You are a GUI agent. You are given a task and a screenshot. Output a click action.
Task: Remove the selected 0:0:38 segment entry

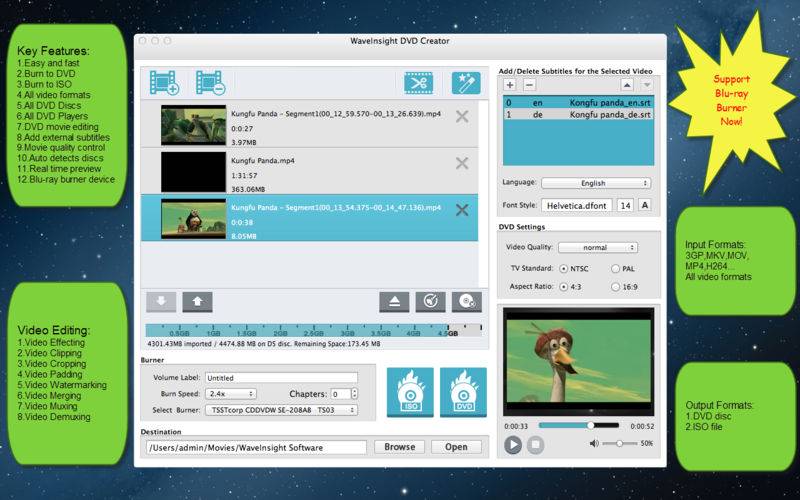click(x=462, y=210)
